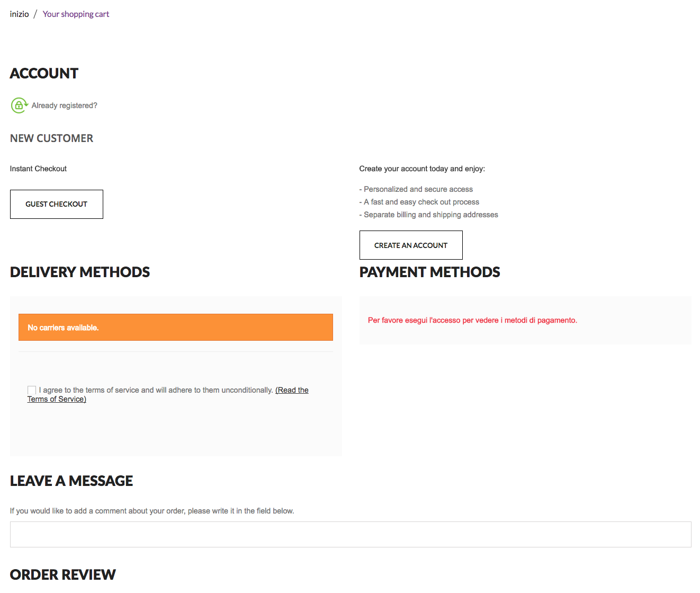Select "Your shopping cart" in the breadcrumb
Image resolution: width=700 pixels, height=593 pixels.
pyautogui.click(x=76, y=14)
